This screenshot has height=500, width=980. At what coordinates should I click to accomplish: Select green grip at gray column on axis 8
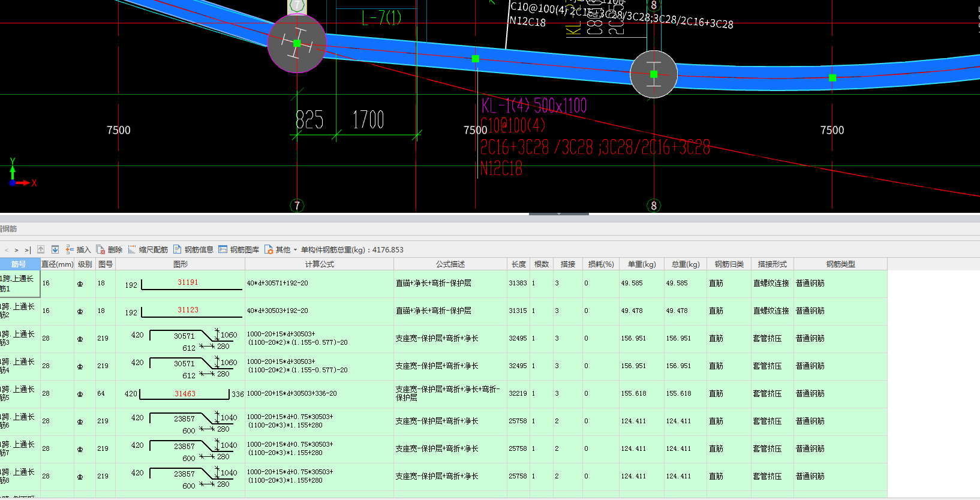click(654, 74)
